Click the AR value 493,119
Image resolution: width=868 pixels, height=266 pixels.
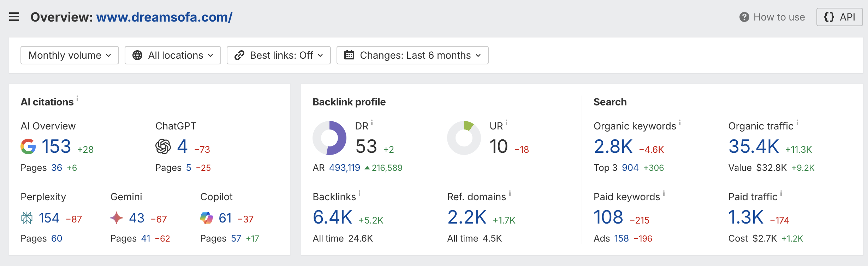click(345, 168)
